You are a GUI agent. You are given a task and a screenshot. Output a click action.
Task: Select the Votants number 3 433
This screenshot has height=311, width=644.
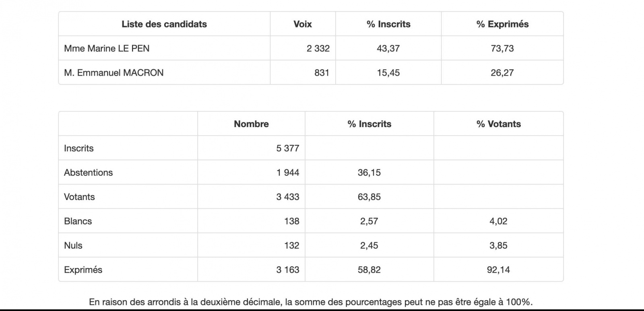coord(288,197)
